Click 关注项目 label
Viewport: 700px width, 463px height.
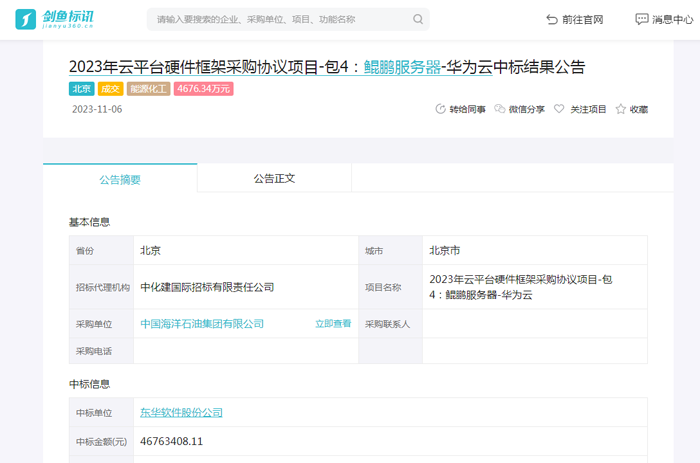tap(588, 109)
